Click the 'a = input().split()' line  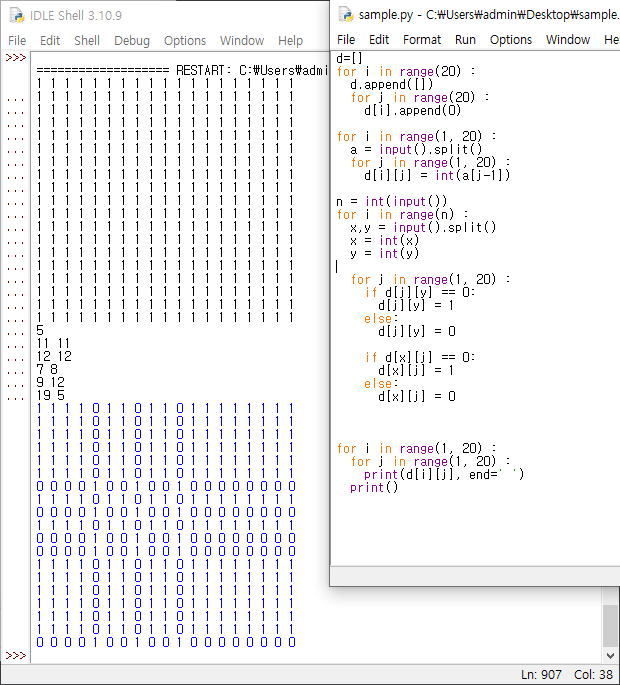pyautogui.click(x=416, y=149)
